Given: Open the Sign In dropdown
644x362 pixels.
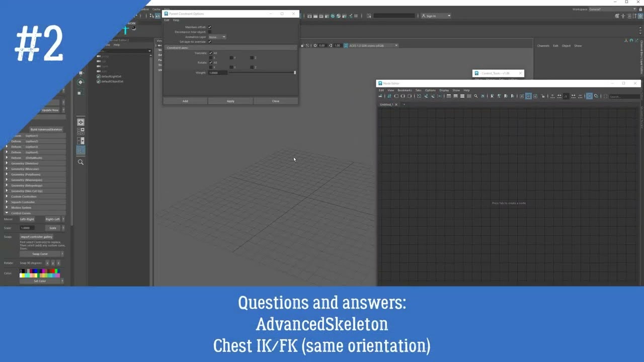Looking at the screenshot, I should coord(436,16).
